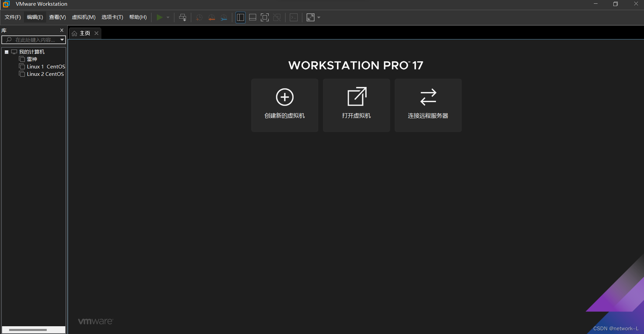The width and height of the screenshot is (644, 334).
Task: Click the stretch guest display icon
Action: 310,18
